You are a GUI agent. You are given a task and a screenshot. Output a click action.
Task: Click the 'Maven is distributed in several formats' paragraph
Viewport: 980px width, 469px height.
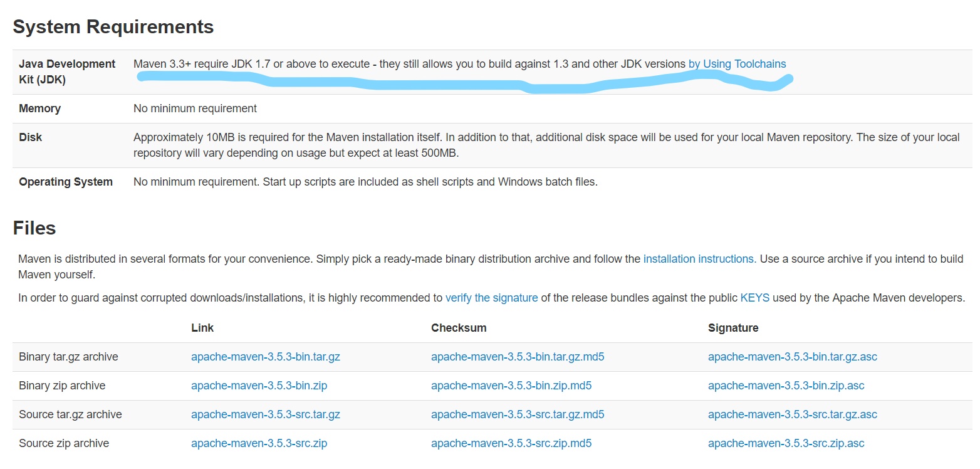click(491, 267)
